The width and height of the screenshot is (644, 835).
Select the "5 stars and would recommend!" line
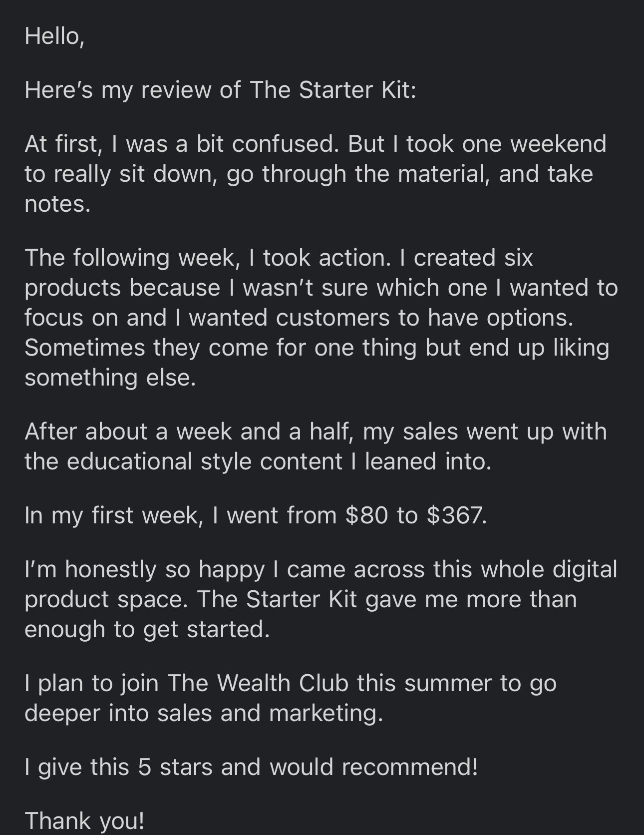(308, 767)
